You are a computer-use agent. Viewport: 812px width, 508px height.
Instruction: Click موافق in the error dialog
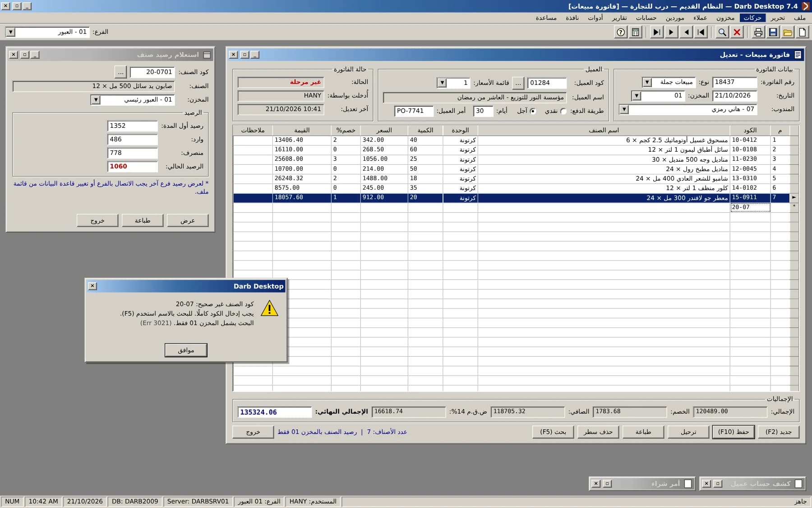tap(186, 350)
